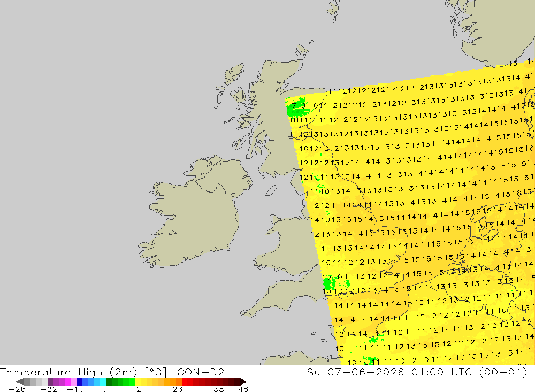Click the dark maroon right arrow end of the scale

pyautogui.click(x=243, y=381)
